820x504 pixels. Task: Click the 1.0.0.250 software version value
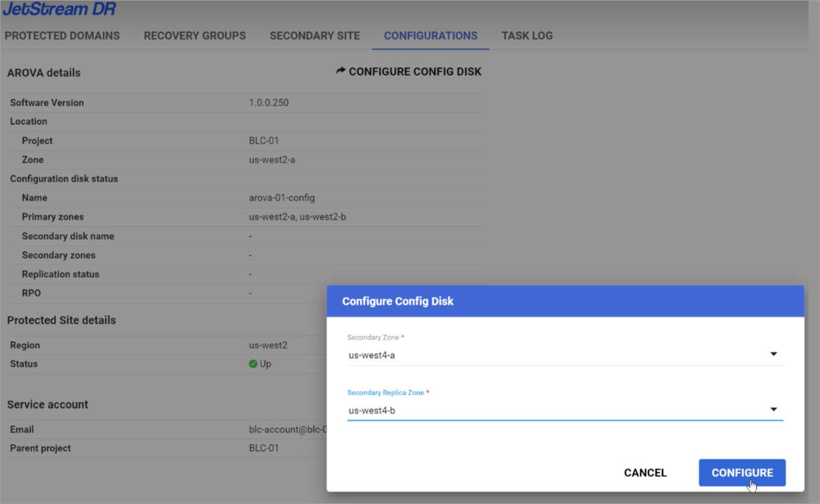269,102
